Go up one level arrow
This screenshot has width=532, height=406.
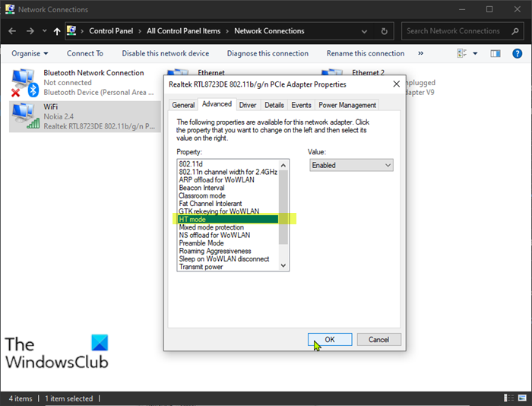click(57, 32)
